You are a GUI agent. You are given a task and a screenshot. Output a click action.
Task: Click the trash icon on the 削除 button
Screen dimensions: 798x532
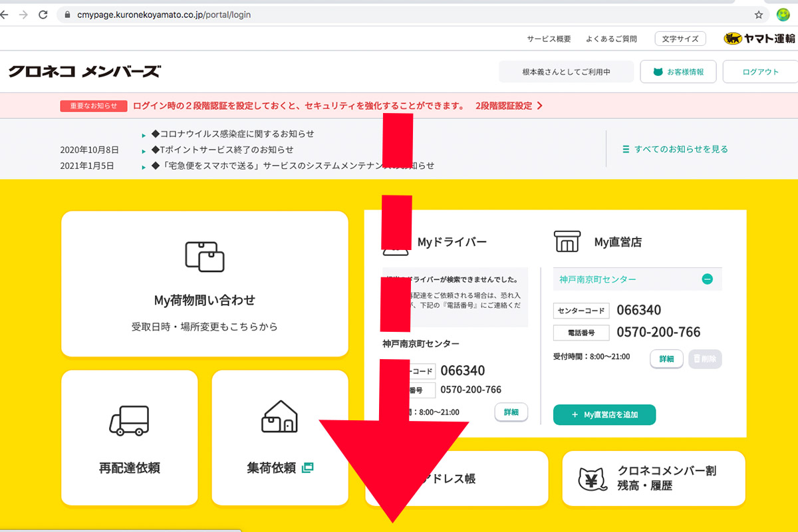[x=698, y=359]
